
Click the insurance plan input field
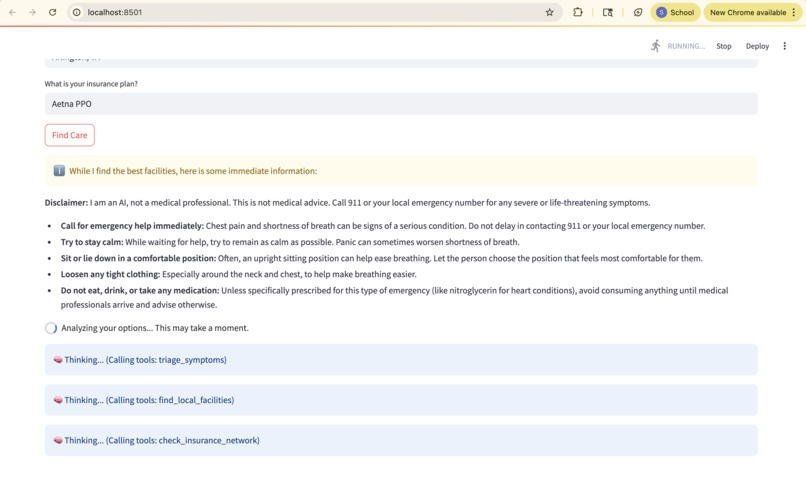(401, 104)
